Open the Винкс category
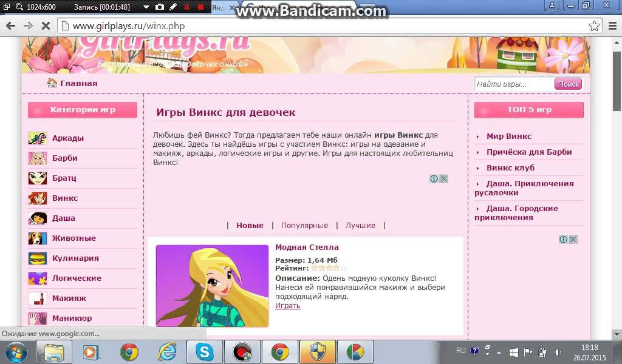 [x=65, y=198]
